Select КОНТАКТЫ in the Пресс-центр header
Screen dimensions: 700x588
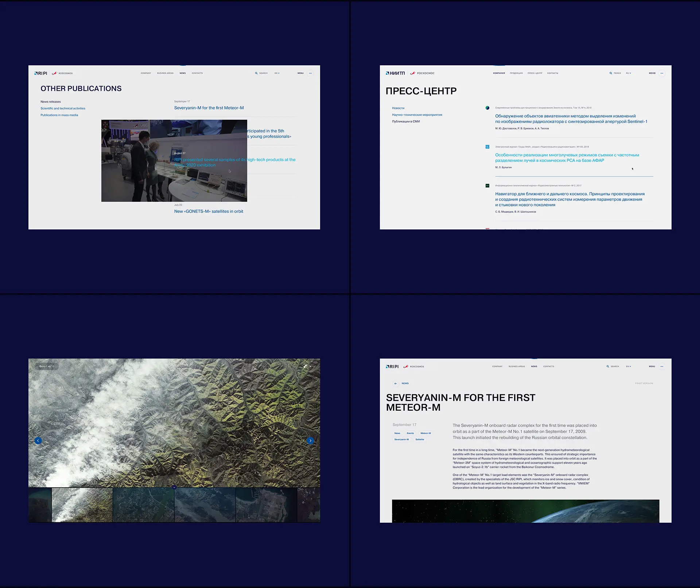coord(553,73)
